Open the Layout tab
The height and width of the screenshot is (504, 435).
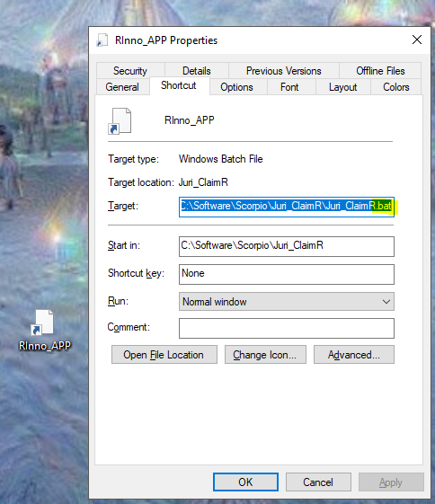click(x=342, y=87)
